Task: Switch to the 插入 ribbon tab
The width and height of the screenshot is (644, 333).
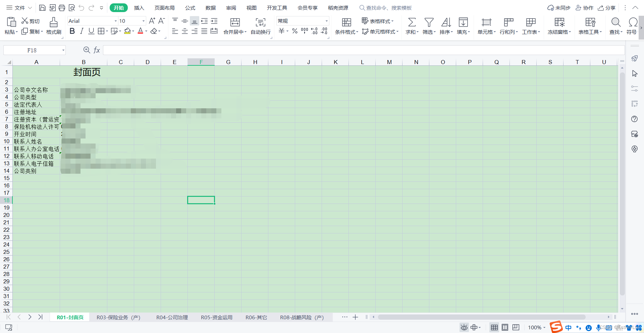Action: tap(139, 8)
